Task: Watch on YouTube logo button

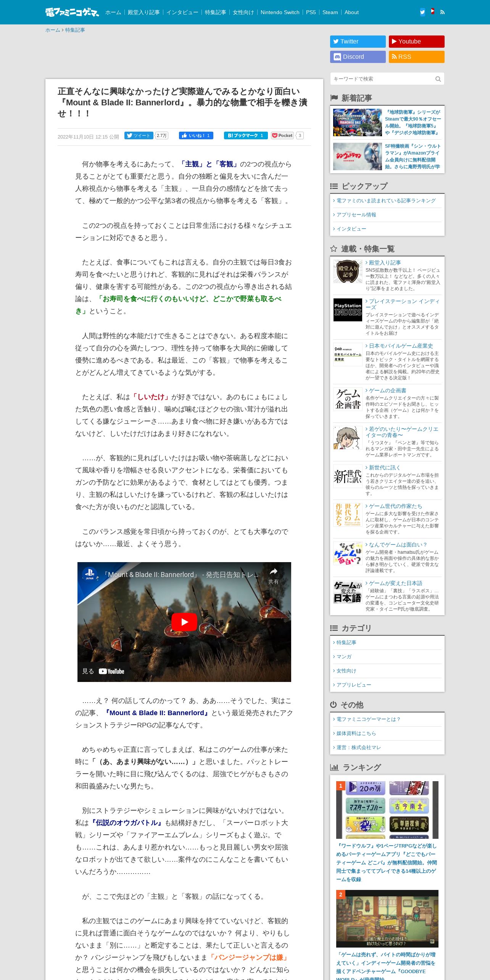Action: click(111, 671)
